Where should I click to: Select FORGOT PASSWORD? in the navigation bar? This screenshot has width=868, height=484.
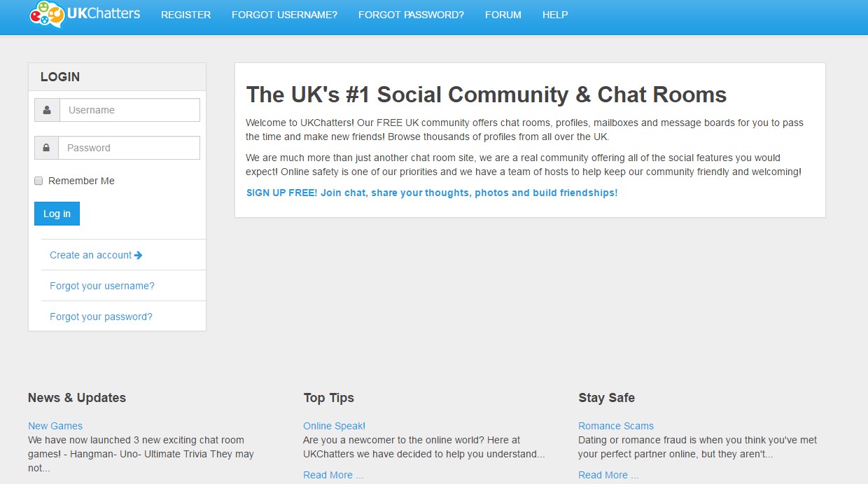pyautogui.click(x=410, y=14)
